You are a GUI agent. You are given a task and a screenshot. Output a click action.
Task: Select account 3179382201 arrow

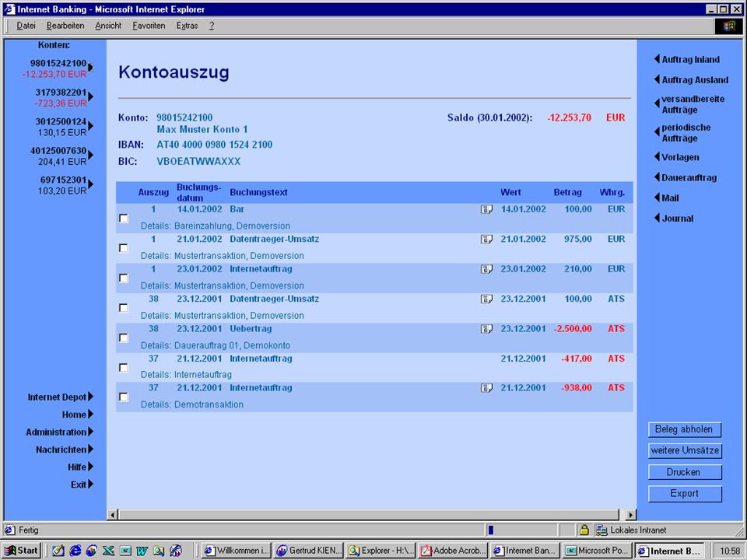pyautogui.click(x=90, y=96)
